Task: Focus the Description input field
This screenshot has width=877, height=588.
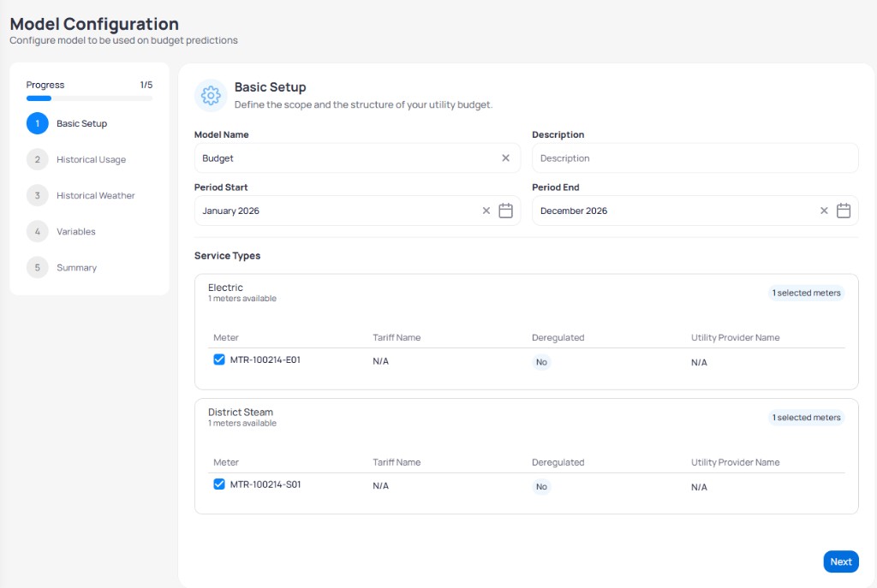Action: [695, 158]
